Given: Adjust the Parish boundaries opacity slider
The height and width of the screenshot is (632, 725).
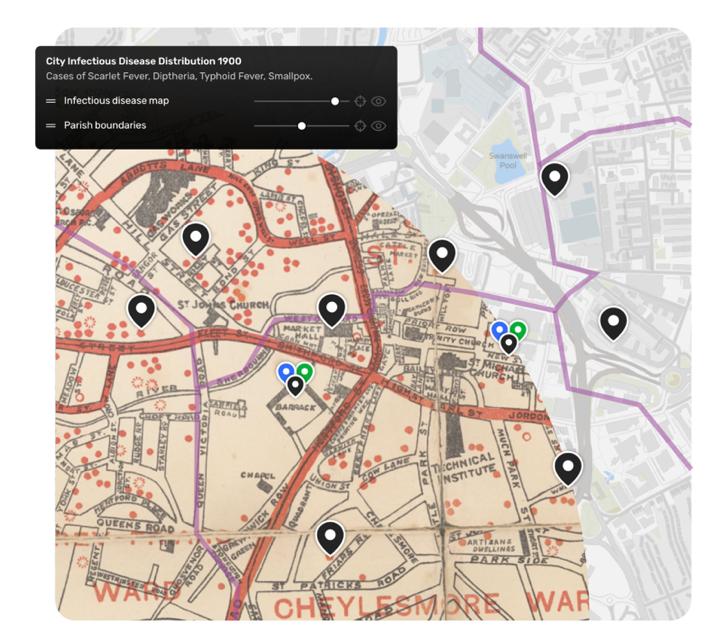Looking at the screenshot, I should (301, 126).
